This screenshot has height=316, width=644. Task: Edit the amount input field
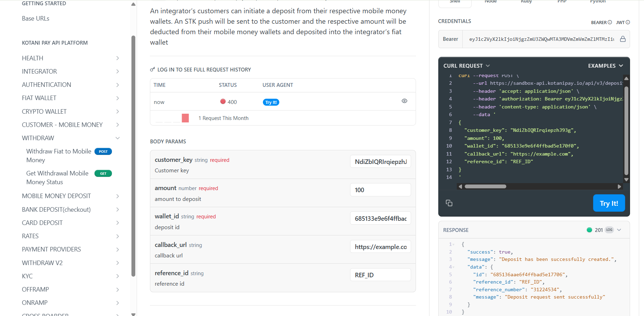click(380, 190)
